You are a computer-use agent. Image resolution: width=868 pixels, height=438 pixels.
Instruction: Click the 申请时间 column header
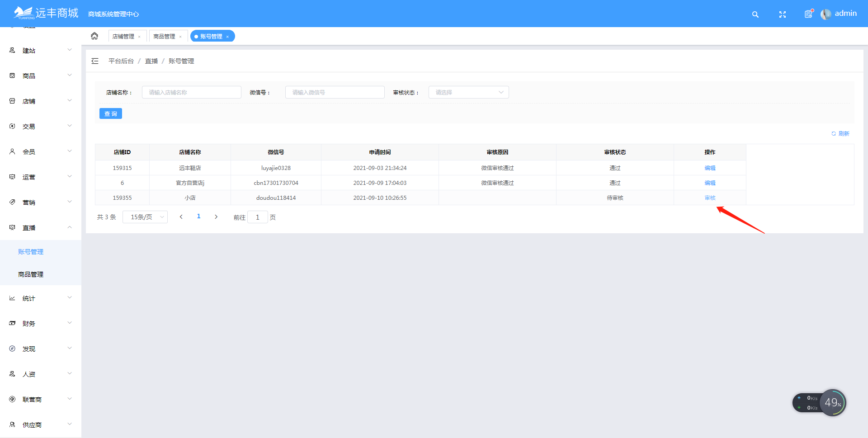pyautogui.click(x=380, y=152)
